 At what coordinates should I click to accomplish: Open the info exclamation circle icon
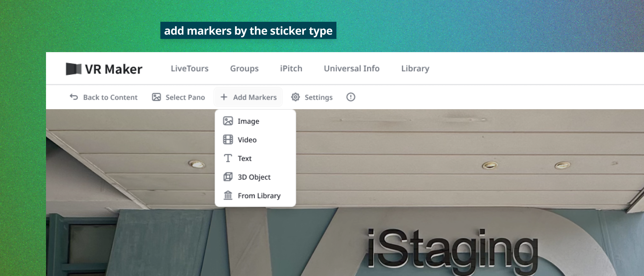point(351,97)
